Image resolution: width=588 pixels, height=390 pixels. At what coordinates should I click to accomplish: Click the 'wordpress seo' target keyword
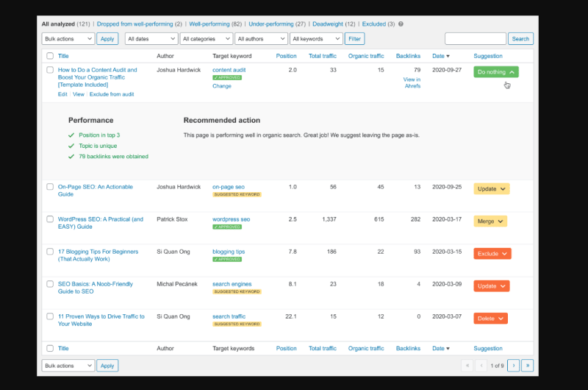tap(231, 219)
